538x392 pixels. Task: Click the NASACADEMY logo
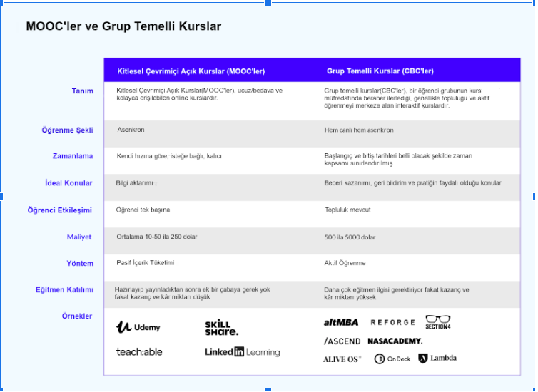[395, 341]
